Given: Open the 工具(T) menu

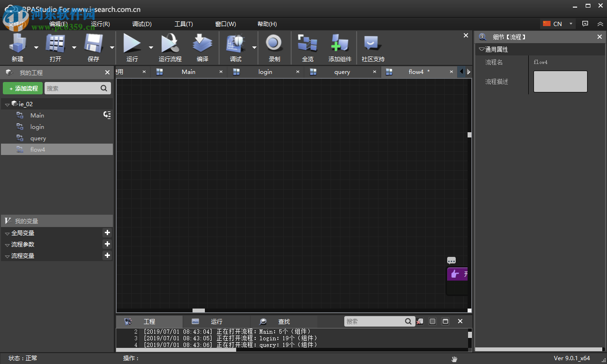Looking at the screenshot, I should pyautogui.click(x=184, y=24).
